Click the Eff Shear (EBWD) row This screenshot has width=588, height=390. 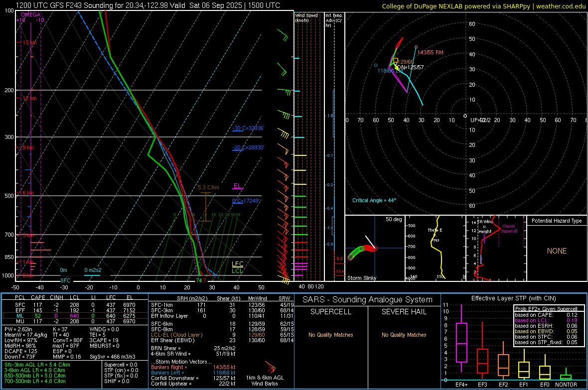(222, 340)
